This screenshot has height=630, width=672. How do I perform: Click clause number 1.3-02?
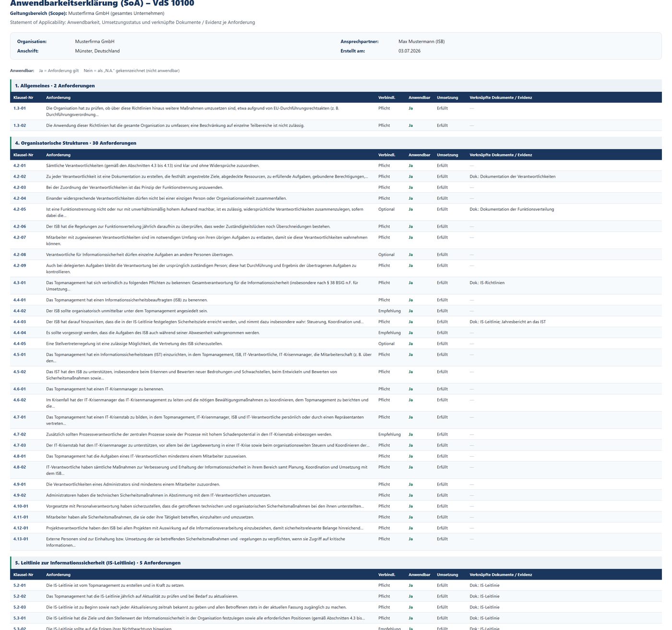tap(20, 126)
